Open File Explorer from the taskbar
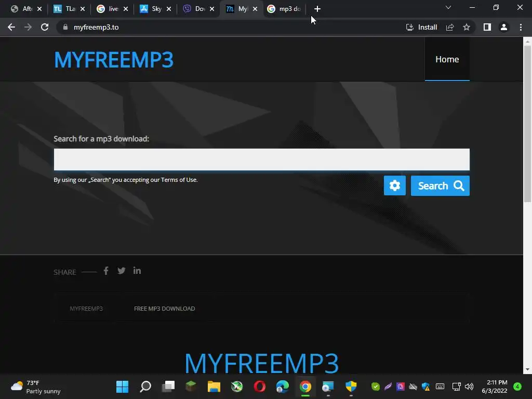Image resolution: width=532 pixels, height=399 pixels. [214, 387]
